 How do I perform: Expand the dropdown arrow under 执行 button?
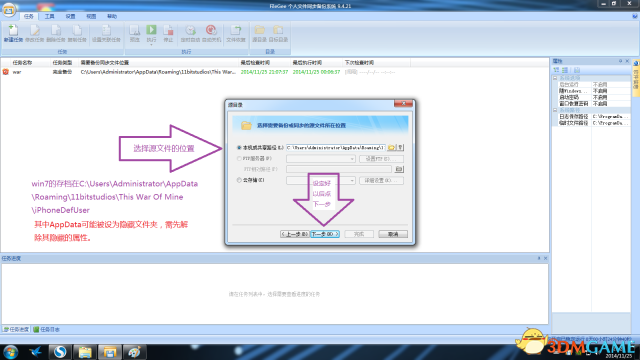(x=151, y=44)
